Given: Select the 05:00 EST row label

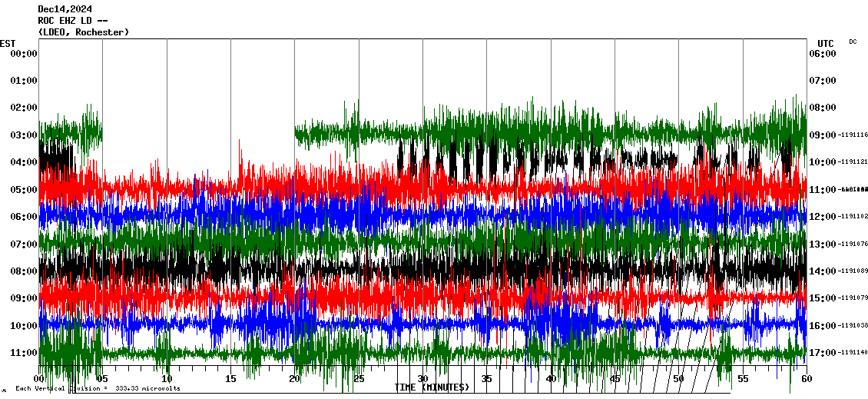Looking at the screenshot, I should coord(24,190).
